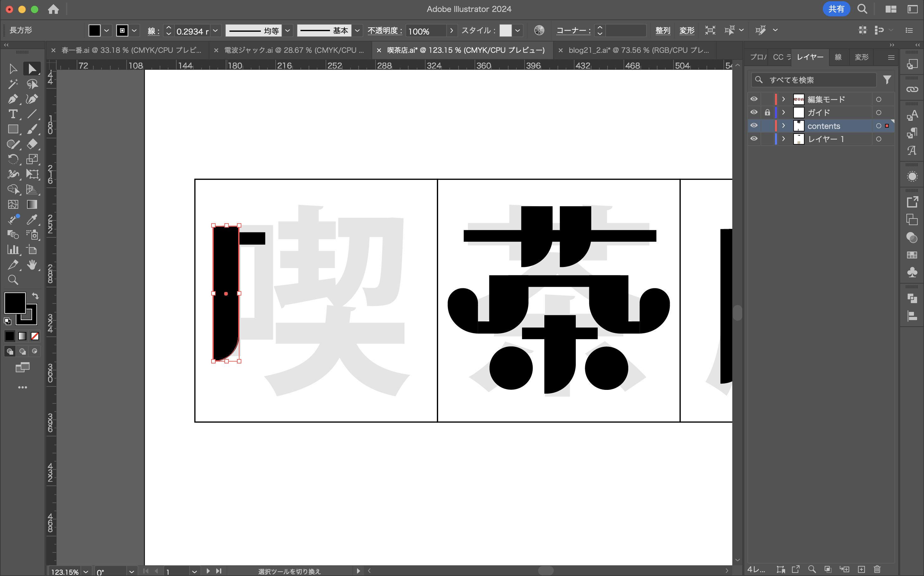Select the Hand tool

32,265
